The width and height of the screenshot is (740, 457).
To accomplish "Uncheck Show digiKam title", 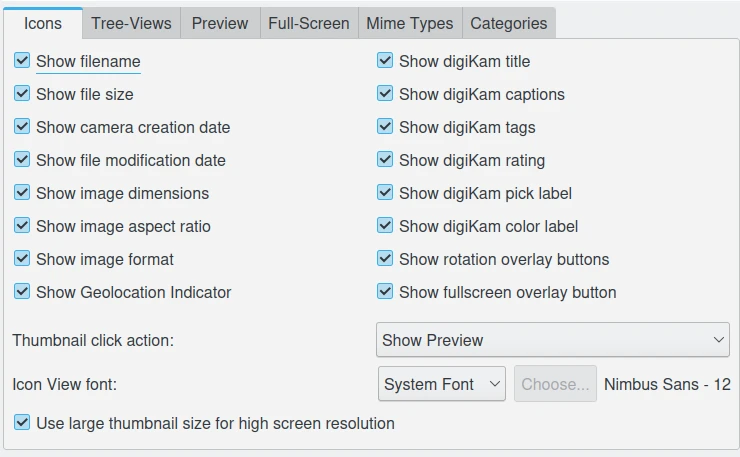I will (x=385, y=62).
